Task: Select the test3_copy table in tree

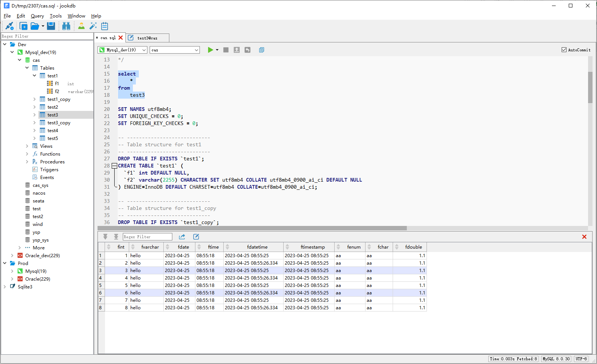Action: [59, 123]
